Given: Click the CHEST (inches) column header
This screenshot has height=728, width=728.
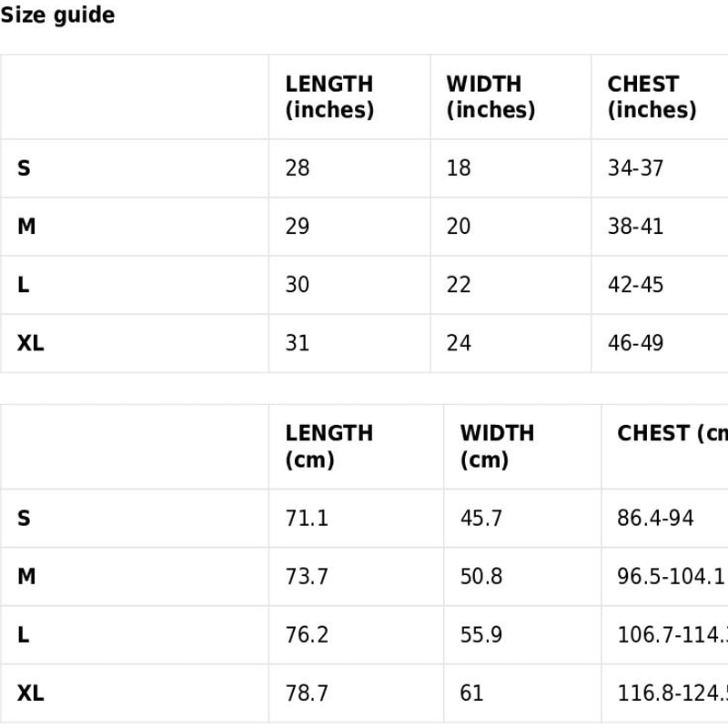Looking at the screenshot, I should 652,97.
